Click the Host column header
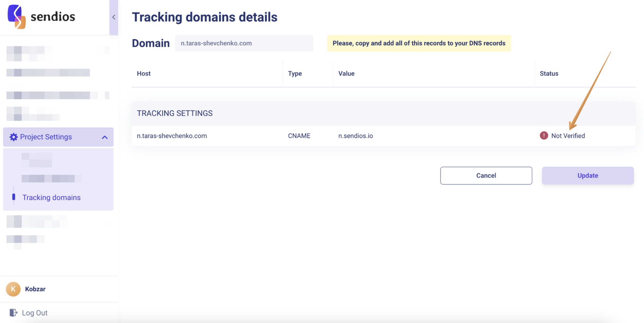 (x=144, y=74)
